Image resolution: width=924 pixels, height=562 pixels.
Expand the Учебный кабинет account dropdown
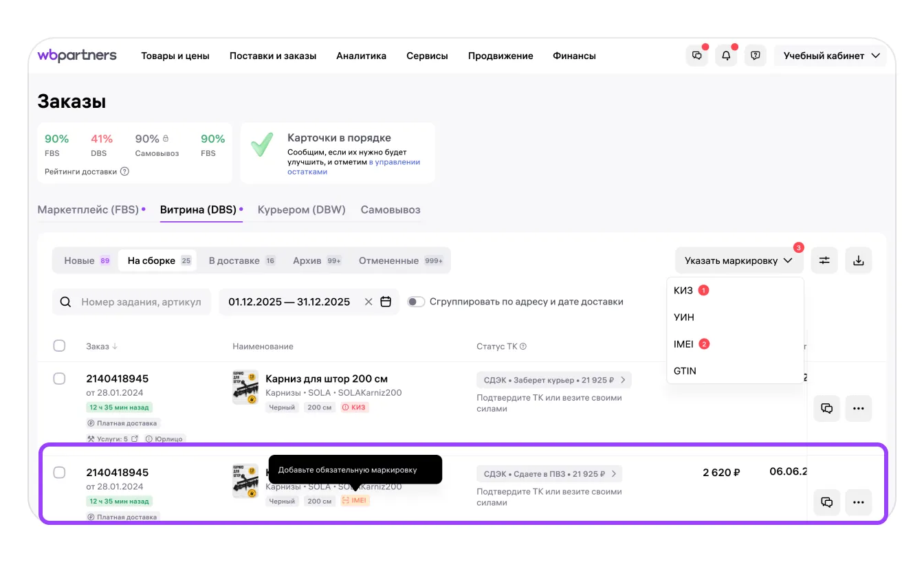tap(833, 56)
